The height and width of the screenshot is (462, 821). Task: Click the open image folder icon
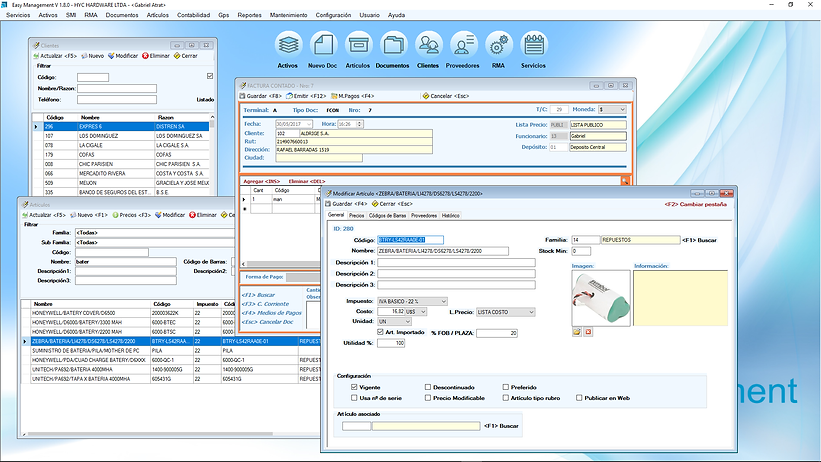(x=576, y=332)
